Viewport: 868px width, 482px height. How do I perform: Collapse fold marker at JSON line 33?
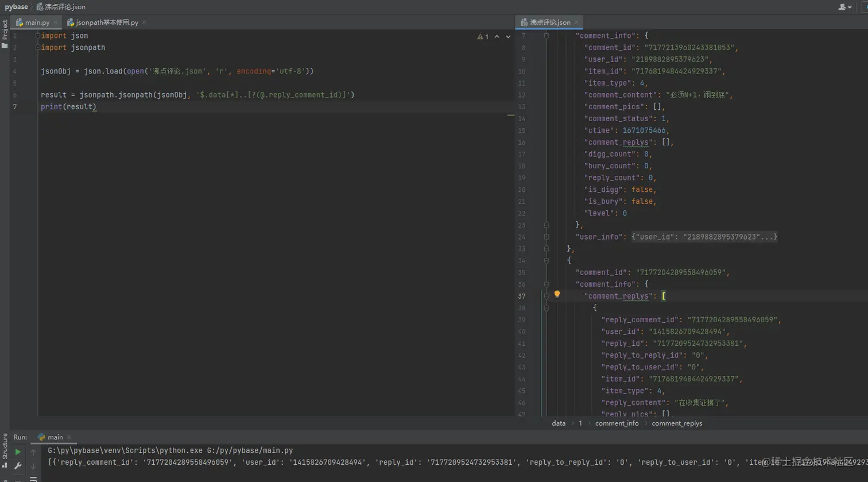click(547, 249)
